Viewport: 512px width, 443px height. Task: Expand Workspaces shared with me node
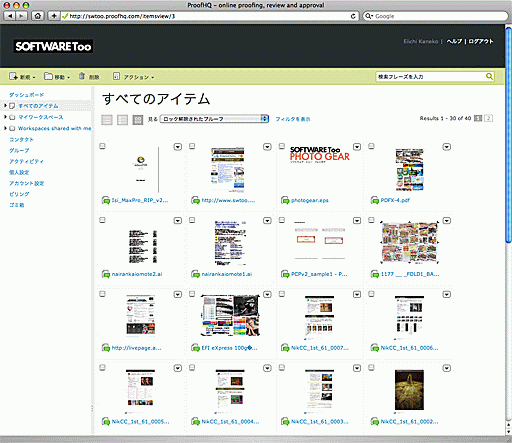[5, 128]
